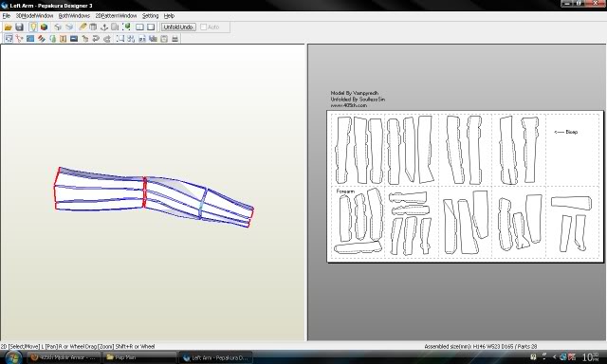Show hidden tray icons arrow

[554, 357]
